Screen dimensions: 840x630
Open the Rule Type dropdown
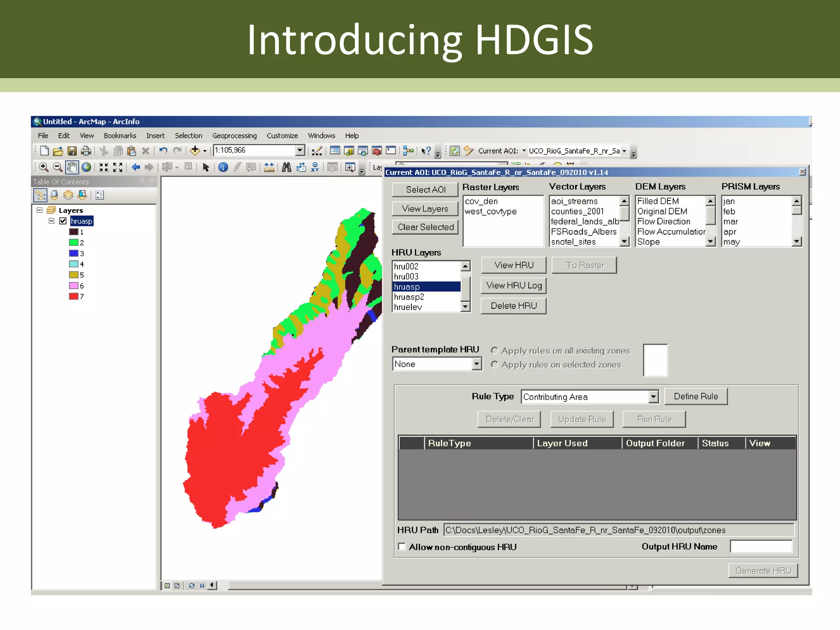653,397
